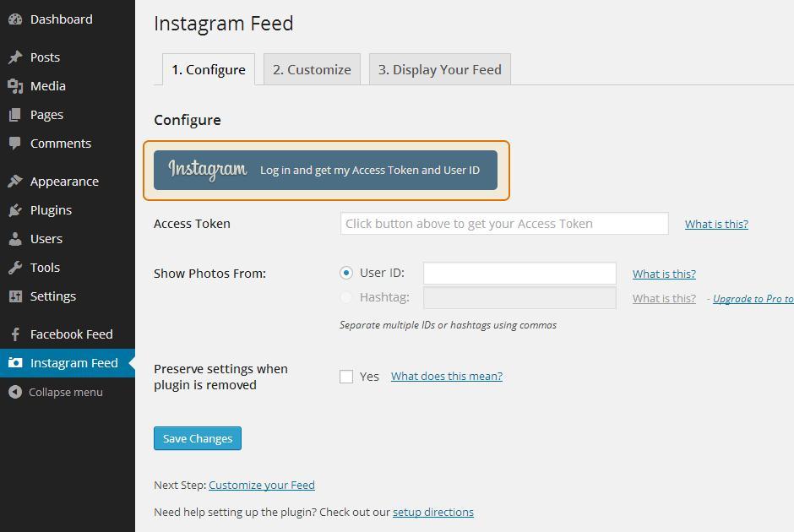Screen dimensions: 794x532
Task: Click the Facebook Feed icon
Action: [15, 334]
